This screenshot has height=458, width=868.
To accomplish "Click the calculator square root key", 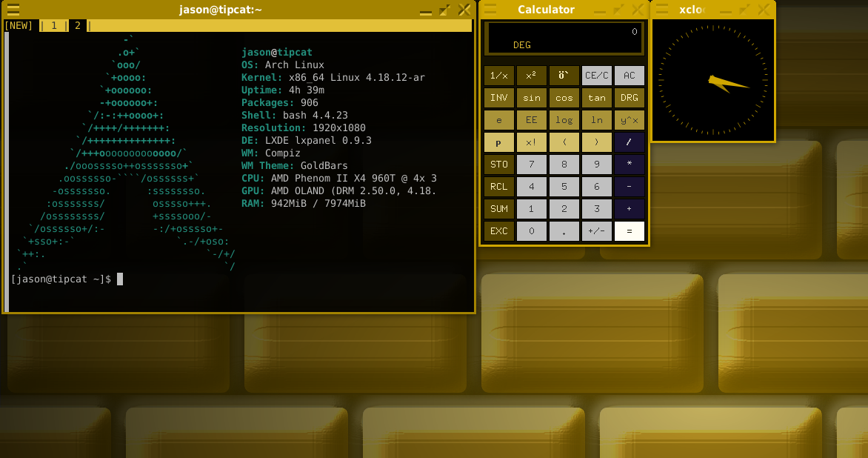I will 564,76.
